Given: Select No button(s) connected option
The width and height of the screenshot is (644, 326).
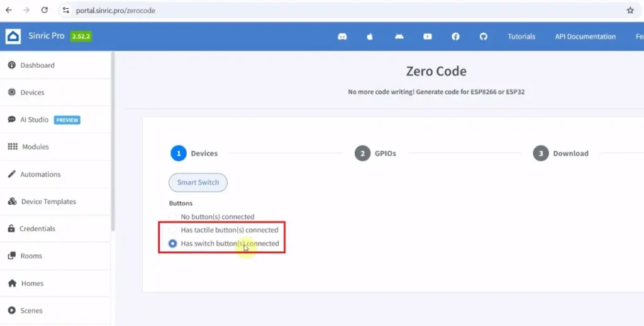Looking at the screenshot, I should click(173, 217).
